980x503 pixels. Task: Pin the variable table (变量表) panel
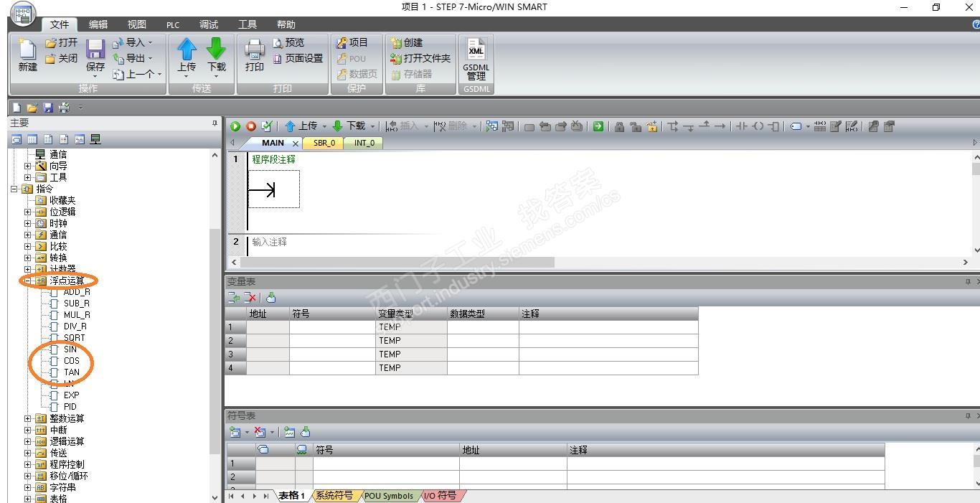[968, 282]
